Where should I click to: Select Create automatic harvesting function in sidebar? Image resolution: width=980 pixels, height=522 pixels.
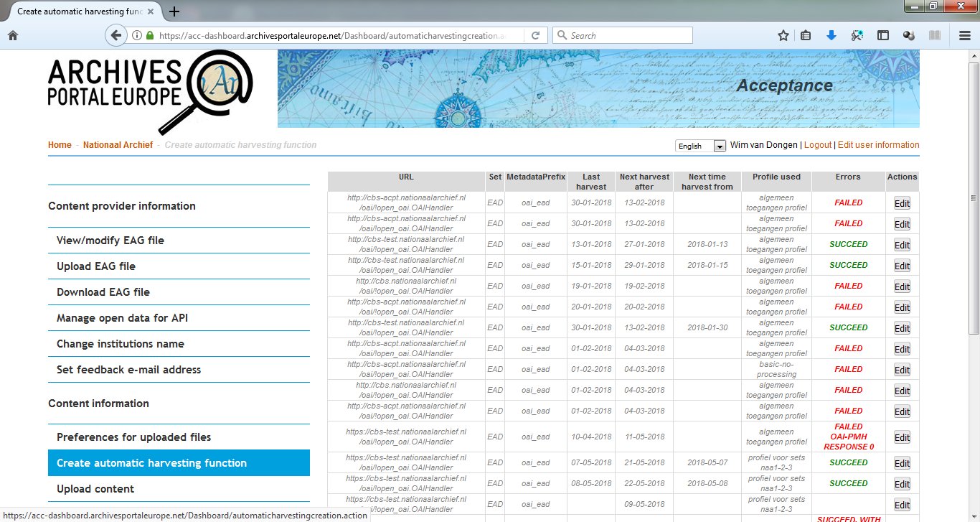[179, 463]
